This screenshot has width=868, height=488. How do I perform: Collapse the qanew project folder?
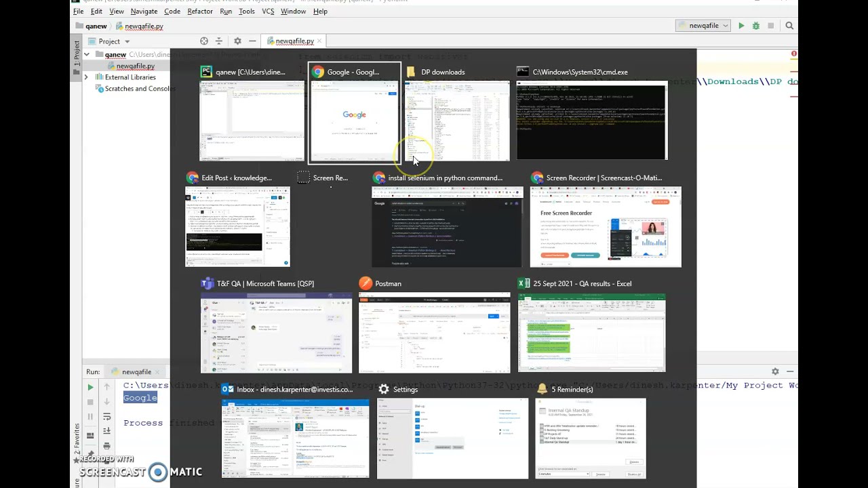tap(87, 54)
